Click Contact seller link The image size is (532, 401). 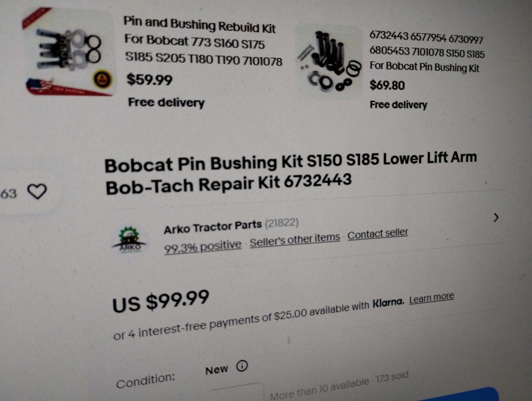(x=377, y=234)
